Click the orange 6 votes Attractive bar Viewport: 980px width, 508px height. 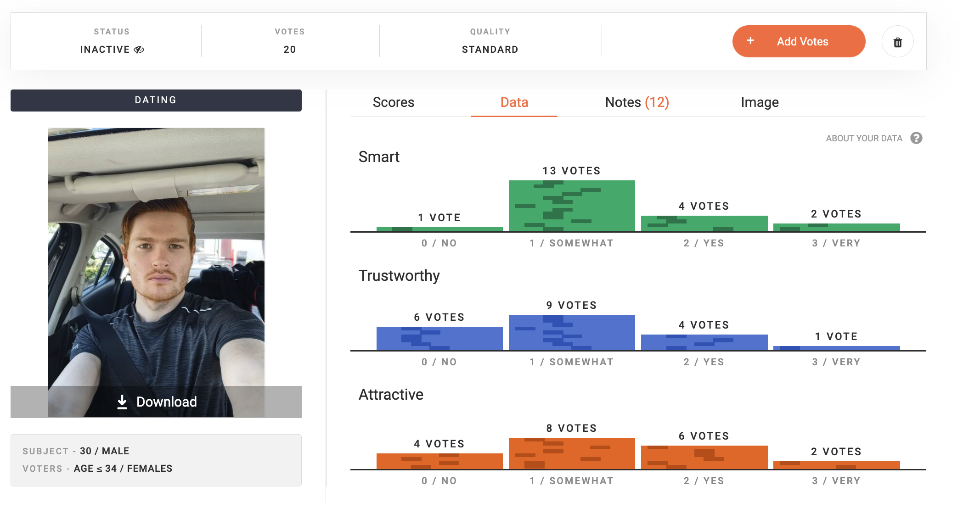(x=704, y=457)
